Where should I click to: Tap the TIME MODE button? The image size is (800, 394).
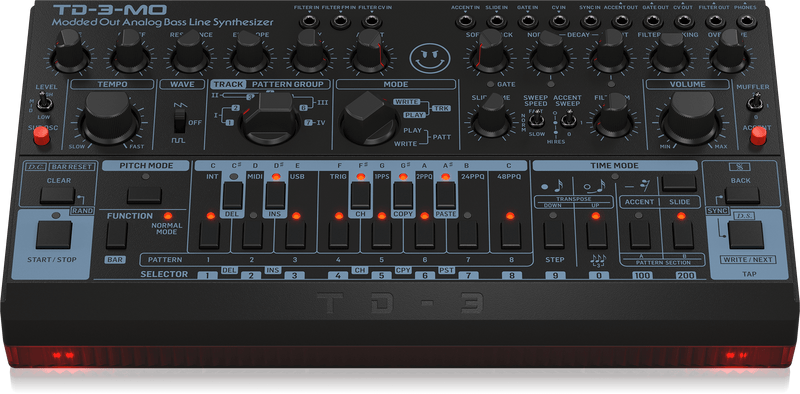coord(679,183)
